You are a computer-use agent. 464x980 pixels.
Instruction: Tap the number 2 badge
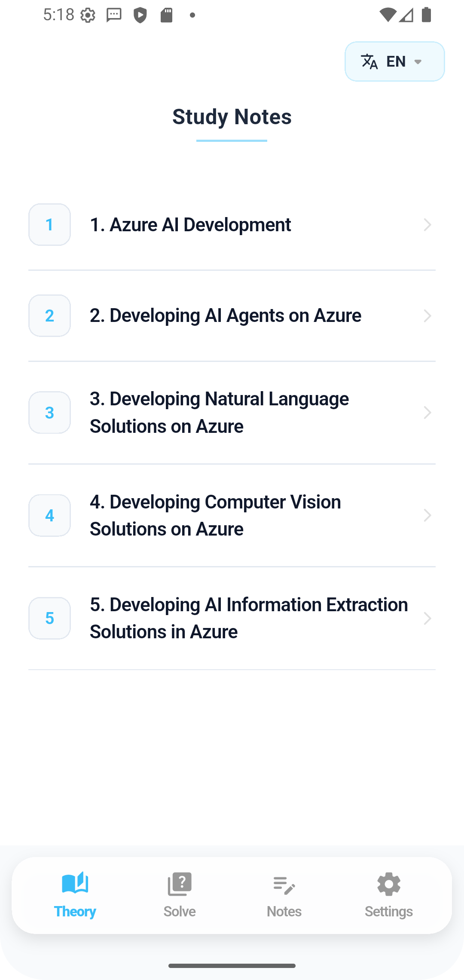tap(50, 316)
